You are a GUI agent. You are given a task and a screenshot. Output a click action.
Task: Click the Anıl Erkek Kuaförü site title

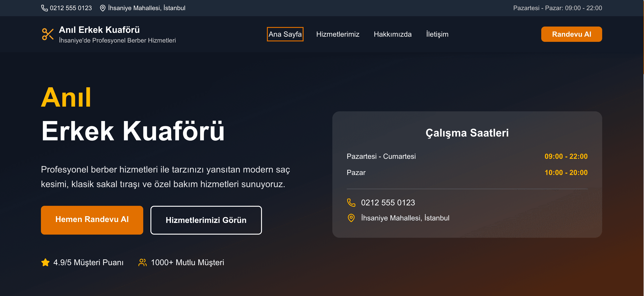pos(99,30)
